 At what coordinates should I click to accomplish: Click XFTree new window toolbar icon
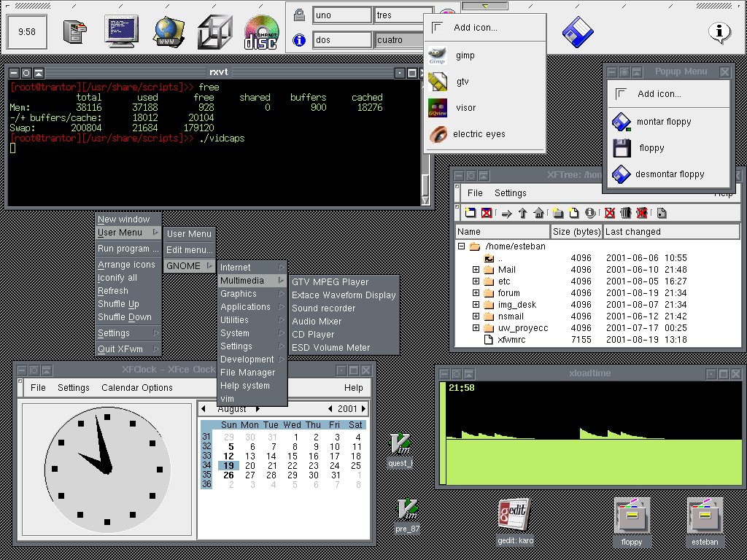pyautogui.click(x=471, y=213)
